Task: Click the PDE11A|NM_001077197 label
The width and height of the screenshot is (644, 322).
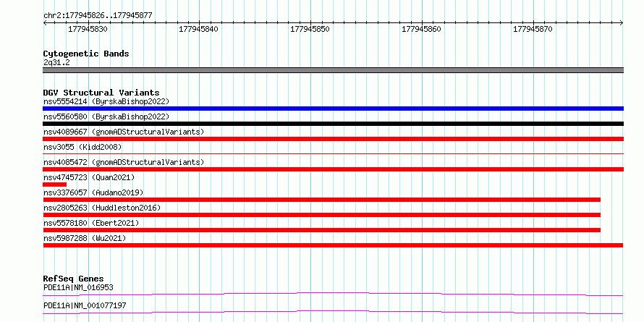Action: (85, 305)
